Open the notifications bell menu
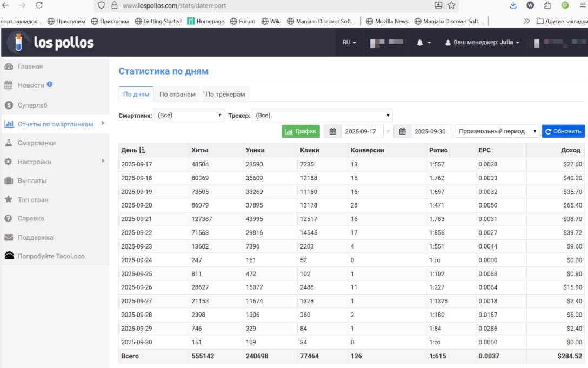This screenshot has height=368, width=588. coord(423,43)
